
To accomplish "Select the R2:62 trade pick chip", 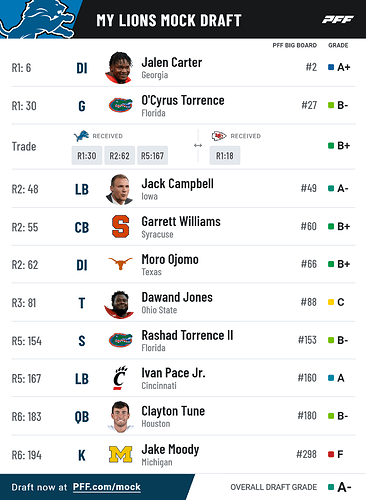I will click(x=119, y=155).
